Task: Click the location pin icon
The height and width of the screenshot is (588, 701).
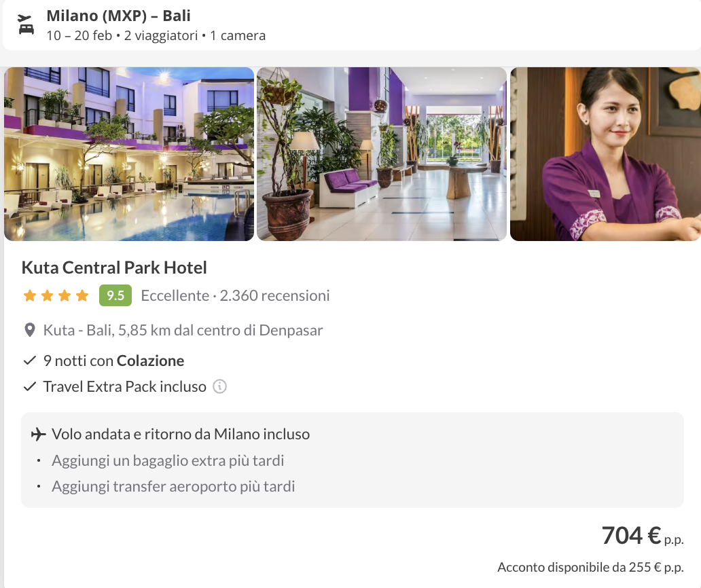Action: click(29, 330)
